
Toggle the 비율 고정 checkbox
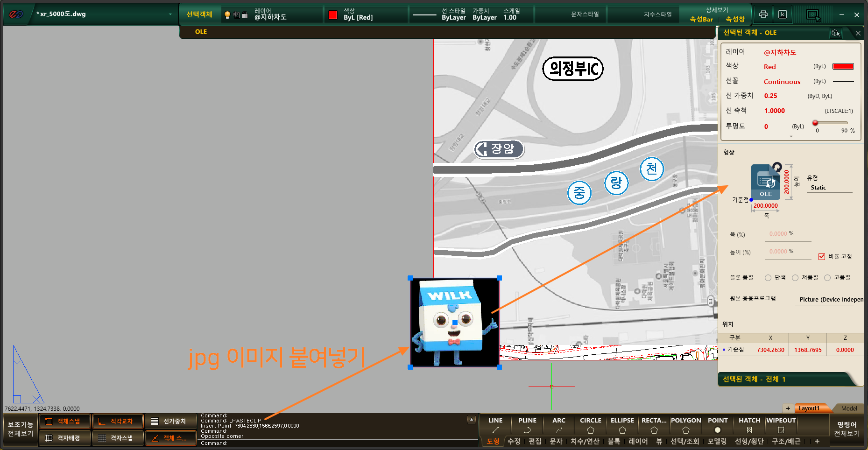[x=822, y=257]
